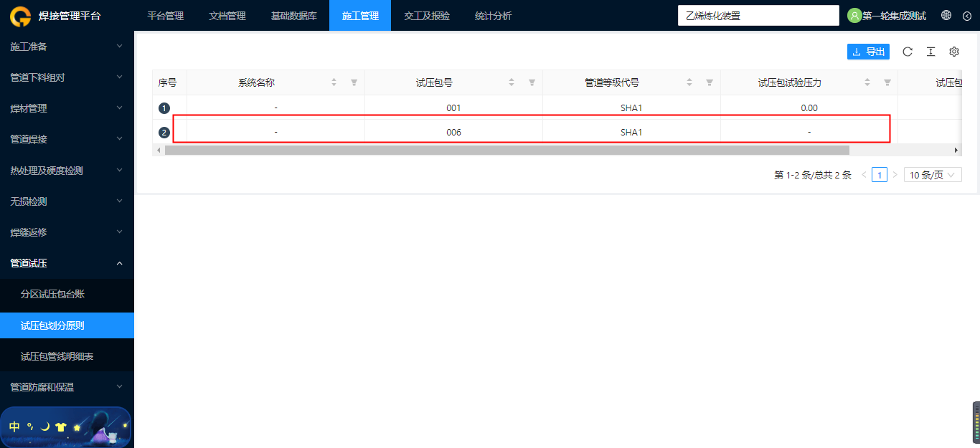Click the previous page arrow

864,175
